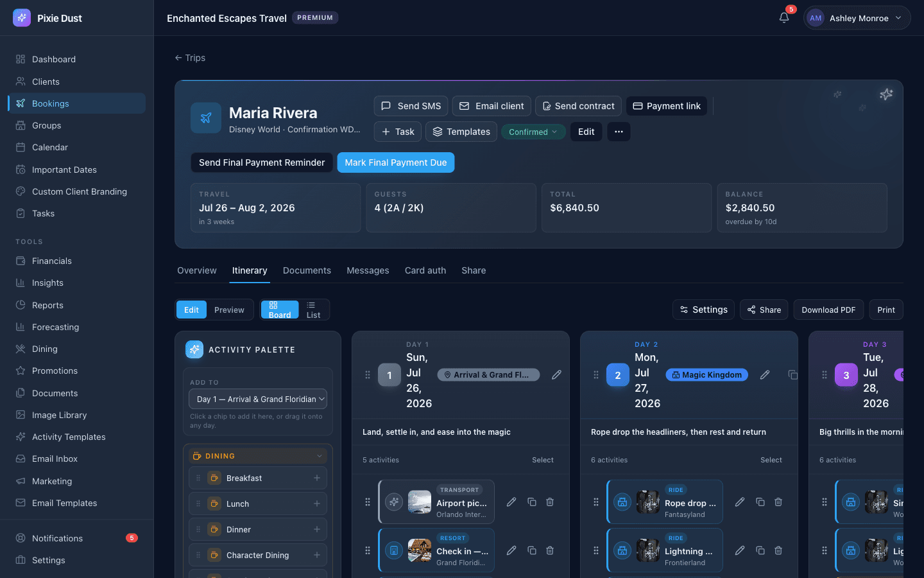924x578 pixels.
Task: Edit the Check in activity pencil icon
Action: pyautogui.click(x=511, y=550)
